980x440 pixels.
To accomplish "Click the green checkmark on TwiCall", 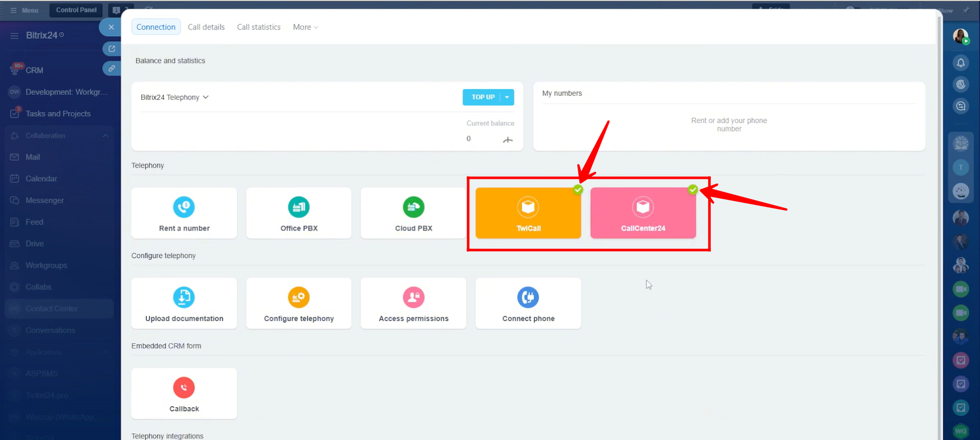I will point(578,190).
